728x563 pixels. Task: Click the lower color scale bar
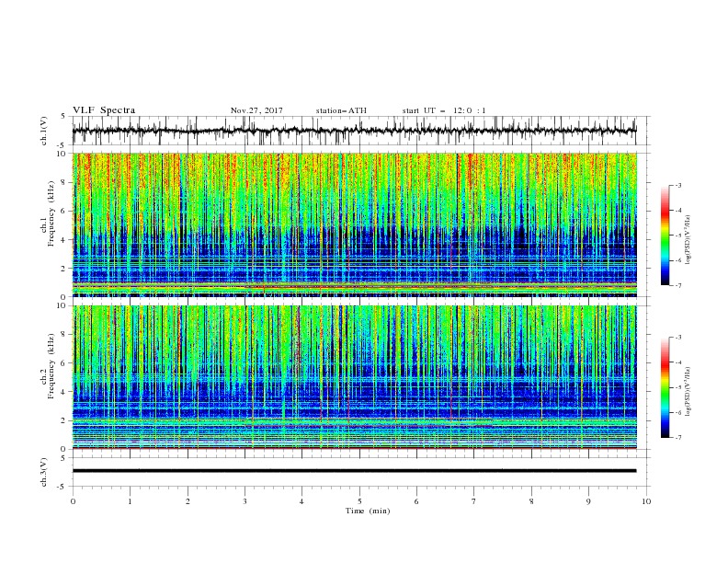[x=665, y=387]
